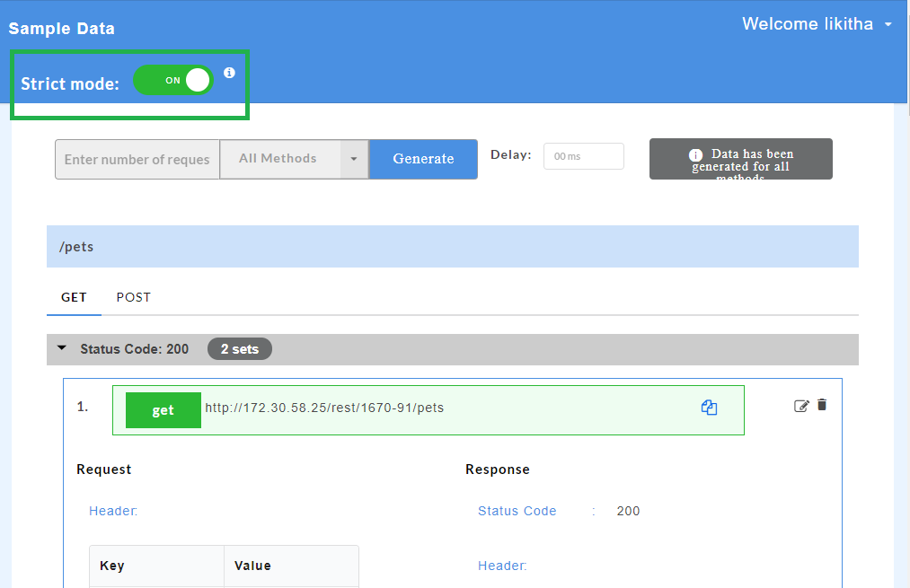Image resolution: width=910 pixels, height=588 pixels.
Task: Collapse the Status Code: 200 section
Action: click(x=62, y=348)
